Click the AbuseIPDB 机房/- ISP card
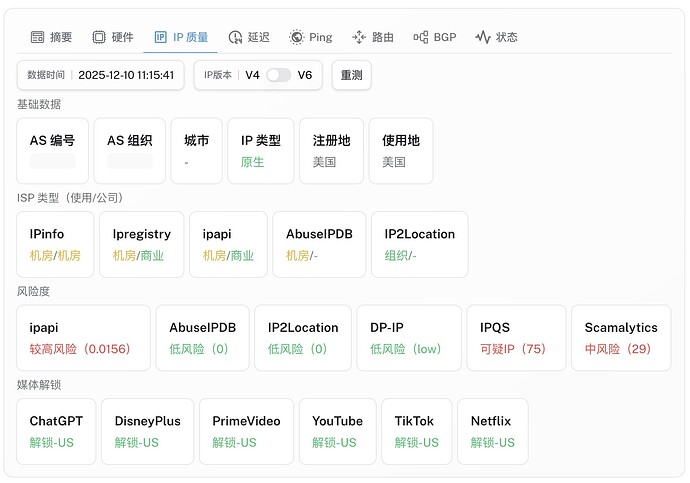The image size is (690, 483). click(x=319, y=245)
